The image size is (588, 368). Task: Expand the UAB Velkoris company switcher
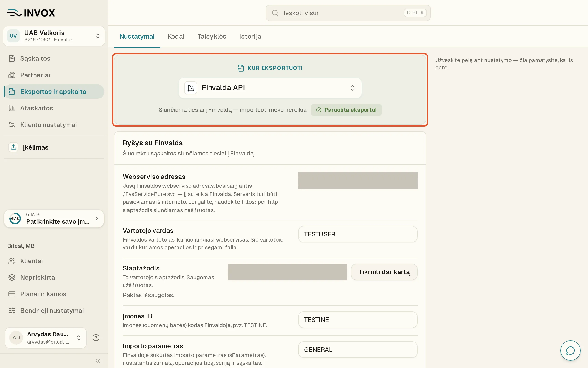point(54,36)
